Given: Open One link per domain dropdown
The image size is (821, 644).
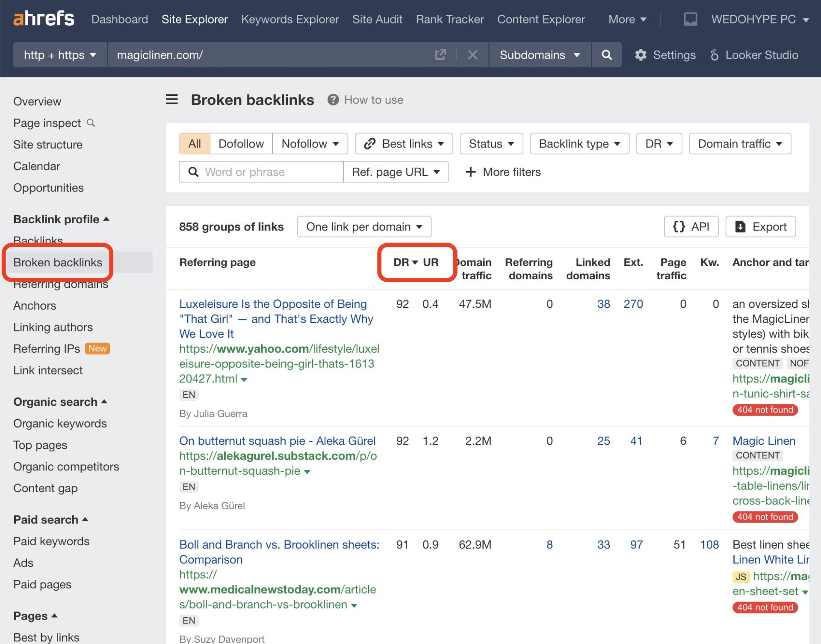Looking at the screenshot, I should [x=364, y=227].
